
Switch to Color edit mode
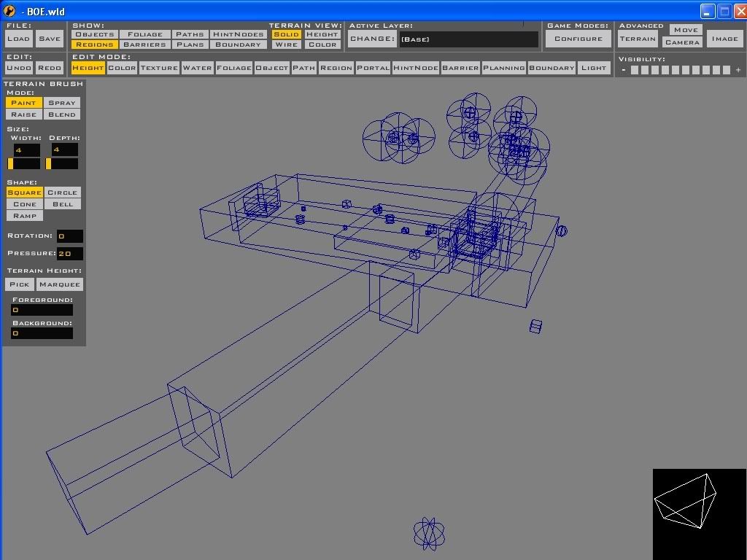pos(122,68)
